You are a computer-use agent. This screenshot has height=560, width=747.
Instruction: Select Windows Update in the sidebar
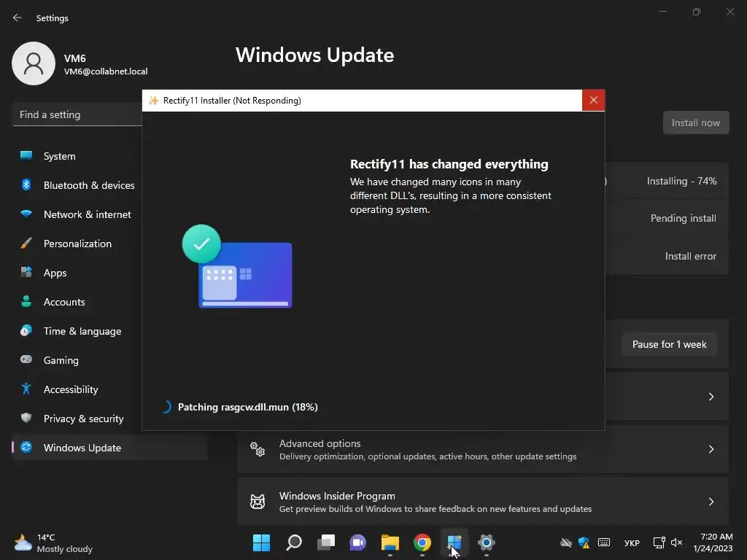[x=109, y=448]
